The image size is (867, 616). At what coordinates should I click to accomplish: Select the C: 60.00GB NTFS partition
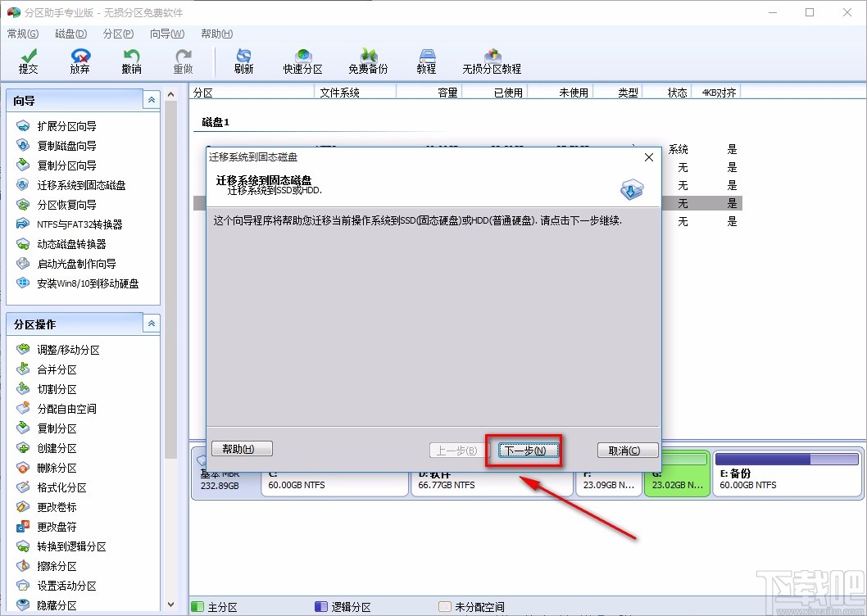(x=334, y=484)
